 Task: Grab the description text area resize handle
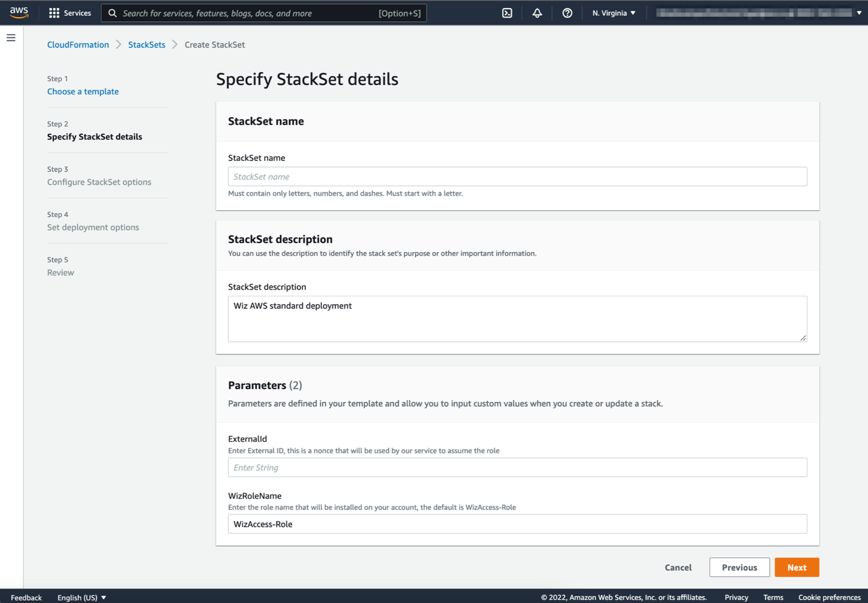pos(803,338)
